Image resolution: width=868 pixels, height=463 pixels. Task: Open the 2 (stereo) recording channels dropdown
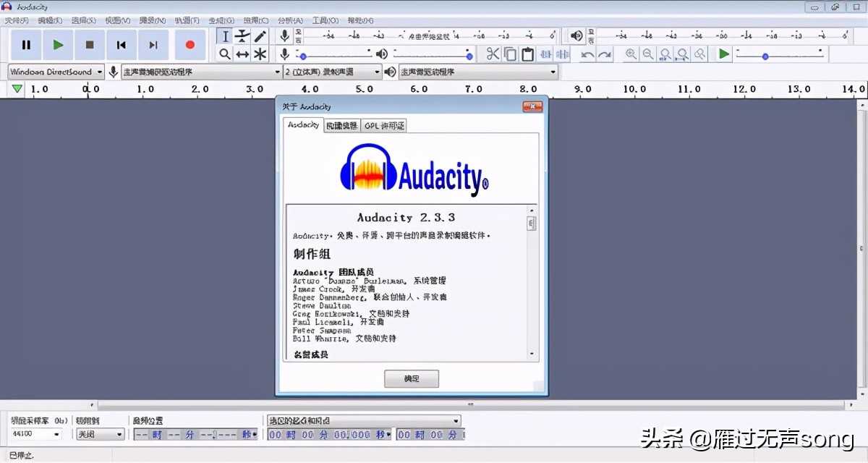[333, 72]
